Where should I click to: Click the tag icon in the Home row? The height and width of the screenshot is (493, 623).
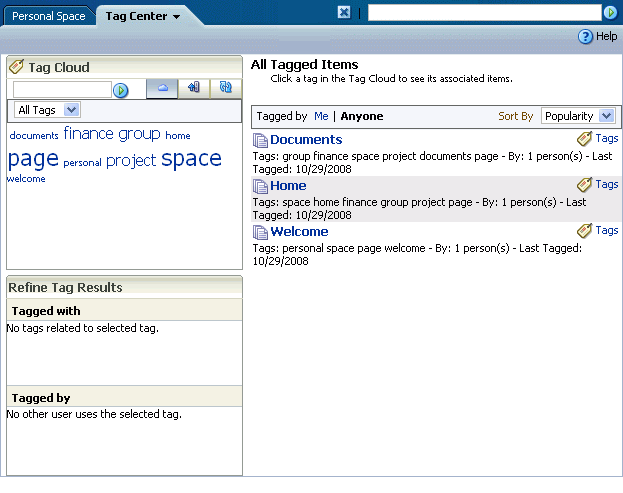pos(584,185)
